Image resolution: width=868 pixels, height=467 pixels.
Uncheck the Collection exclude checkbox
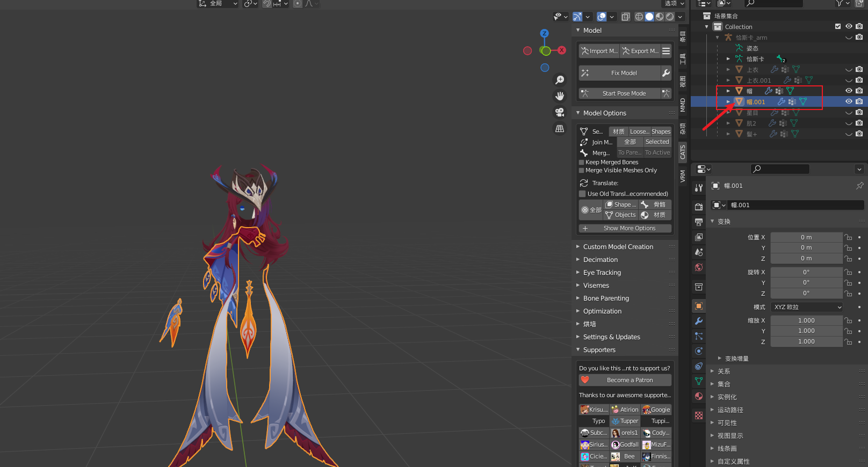pyautogui.click(x=838, y=26)
